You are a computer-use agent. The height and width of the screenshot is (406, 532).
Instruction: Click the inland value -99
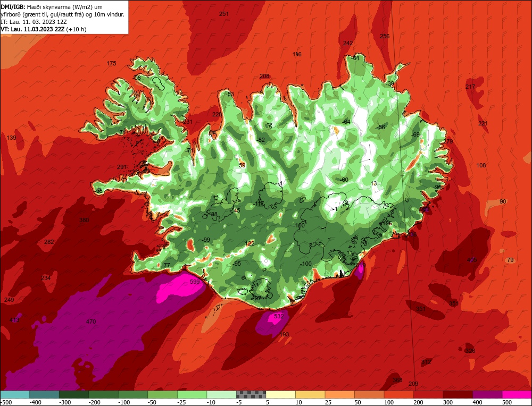point(206,240)
